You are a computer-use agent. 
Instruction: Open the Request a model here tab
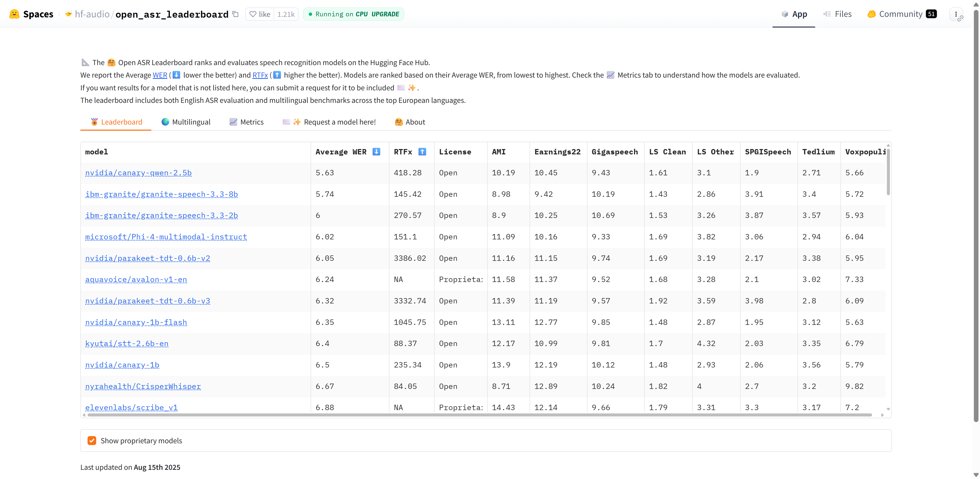pyautogui.click(x=329, y=122)
